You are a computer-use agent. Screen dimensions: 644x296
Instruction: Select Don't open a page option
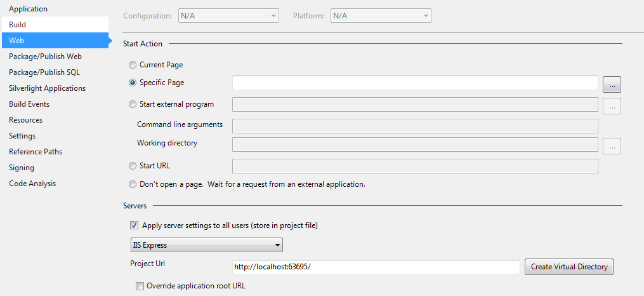[132, 185]
